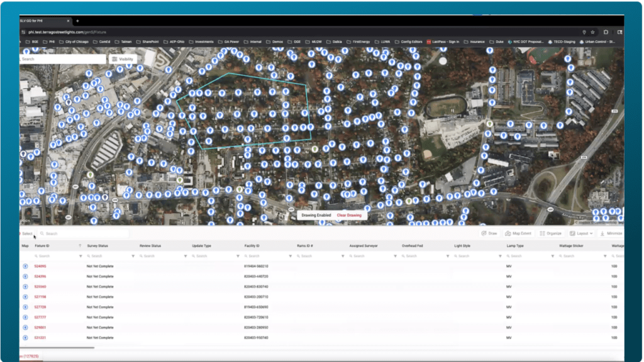This screenshot has height=362, width=644.
Task: Open the FirstEnergy bookmark folder
Action: tap(361, 41)
